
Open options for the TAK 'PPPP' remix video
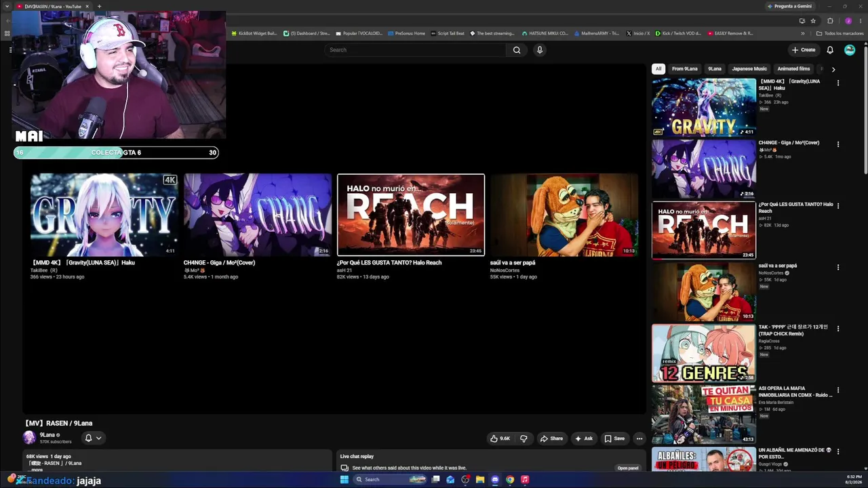coord(838,329)
